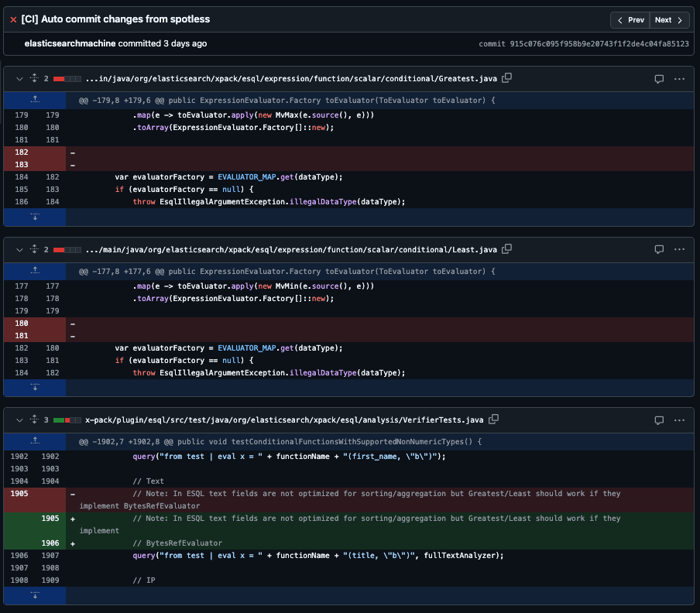
Task: Expand all lines in VerifierTests.java
Action: (x=34, y=420)
